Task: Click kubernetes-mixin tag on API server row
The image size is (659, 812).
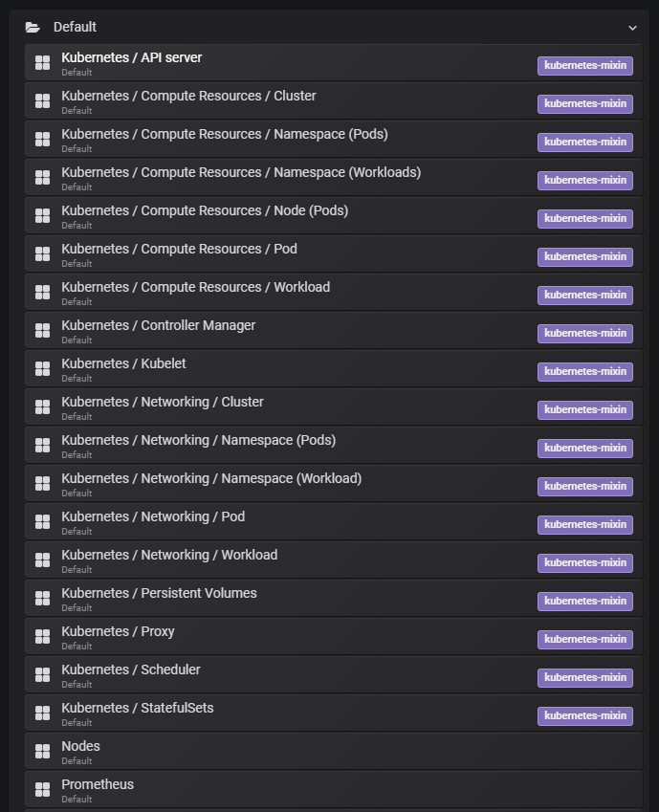Action: [584, 66]
